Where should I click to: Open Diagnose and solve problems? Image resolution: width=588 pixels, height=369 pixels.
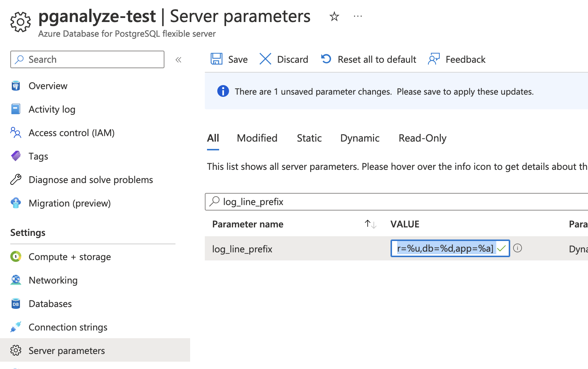point(91,180)
